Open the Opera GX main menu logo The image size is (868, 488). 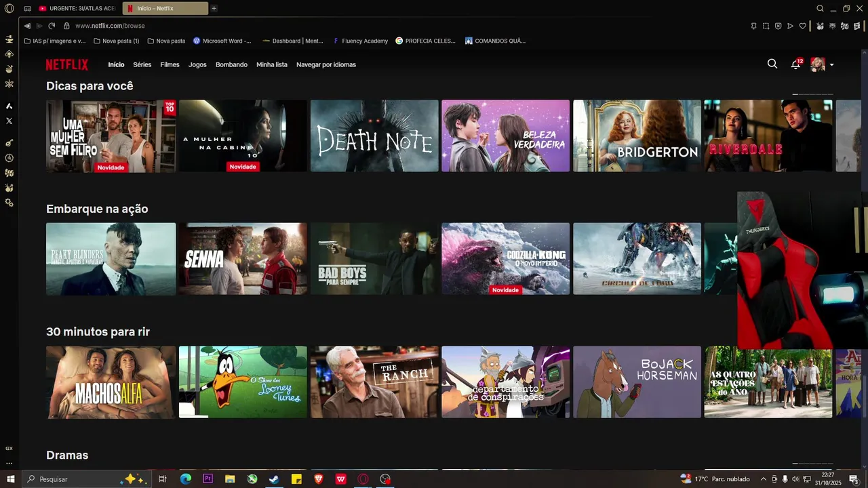tap(9, 9)
